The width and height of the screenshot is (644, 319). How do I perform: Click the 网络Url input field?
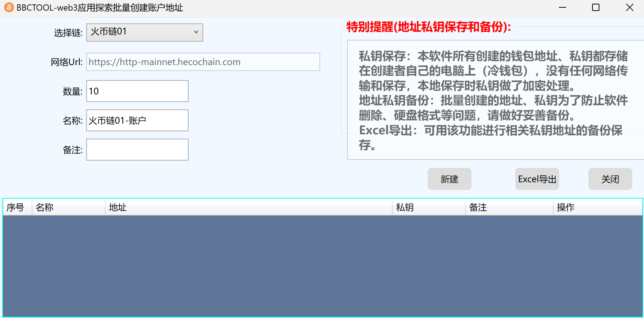(203, 62)
